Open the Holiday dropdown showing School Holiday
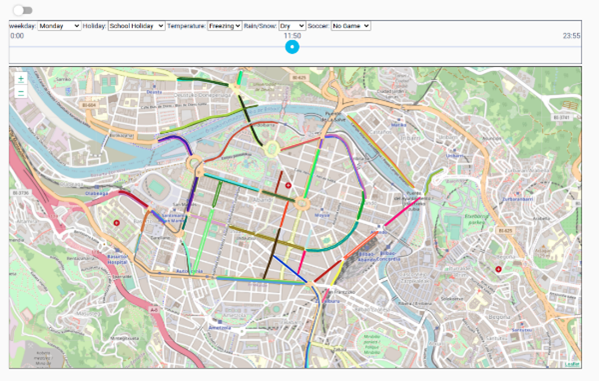This screenshot has width=599, height=381. [x=136, y=26]
